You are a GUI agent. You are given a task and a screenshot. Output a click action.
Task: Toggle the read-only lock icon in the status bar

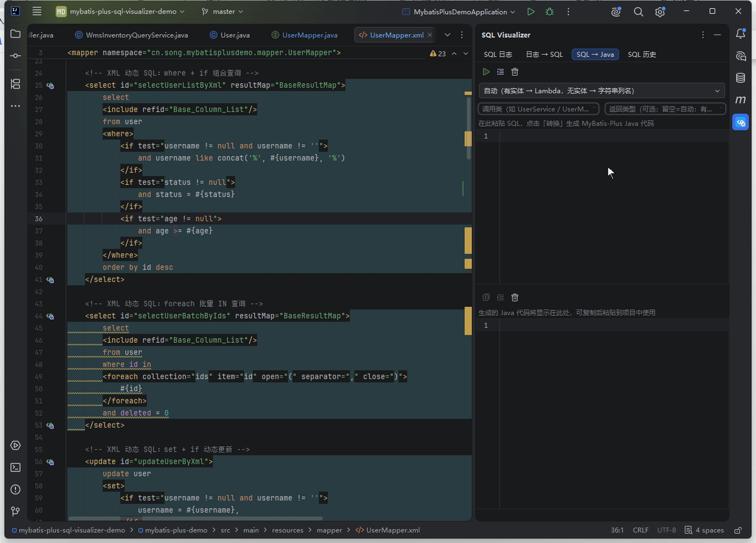[x=738, y=530]
